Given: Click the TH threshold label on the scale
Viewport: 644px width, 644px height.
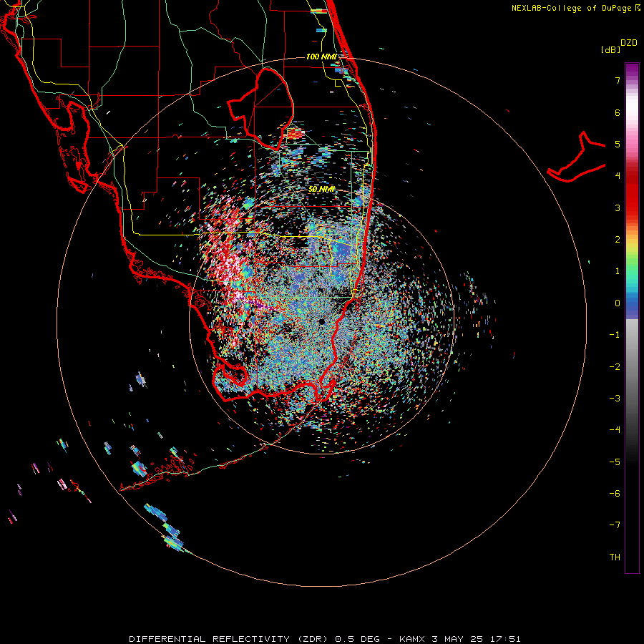Looking at the screenshot, I should click(x=615, y=557).
